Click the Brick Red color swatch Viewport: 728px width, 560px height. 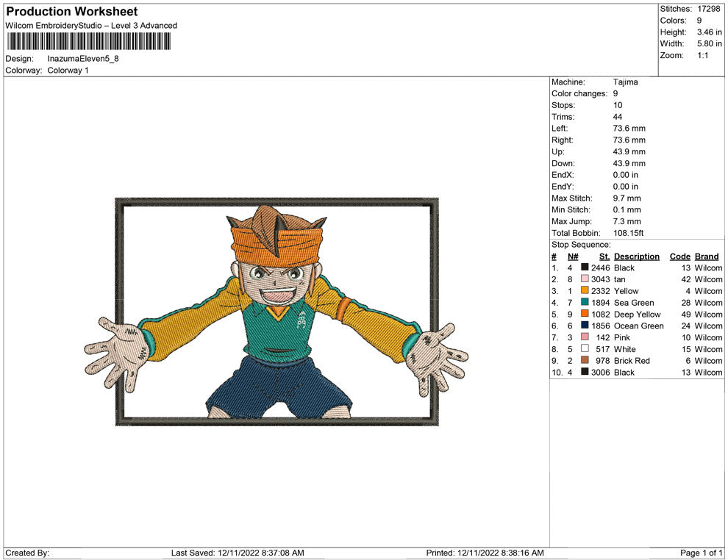(585, 360)
